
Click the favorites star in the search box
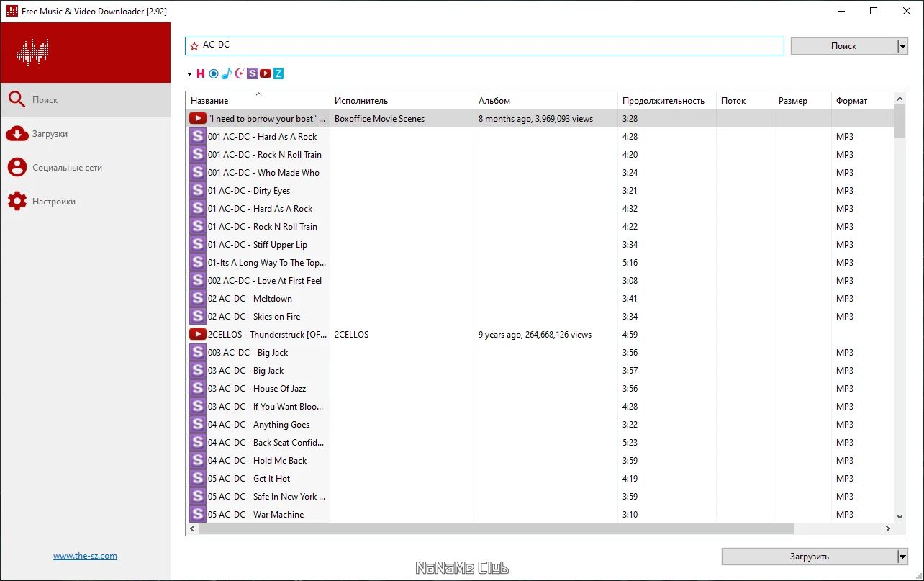194,46
